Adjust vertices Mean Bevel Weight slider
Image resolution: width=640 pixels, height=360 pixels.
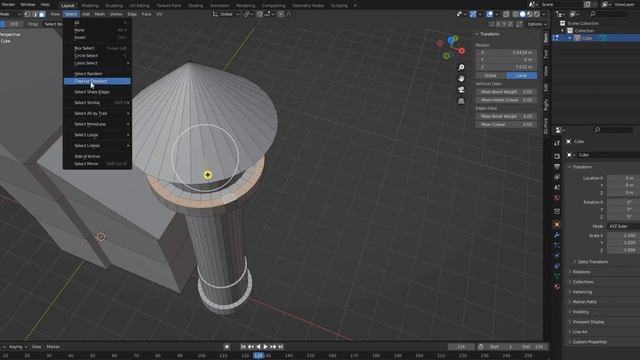(506, 92)
